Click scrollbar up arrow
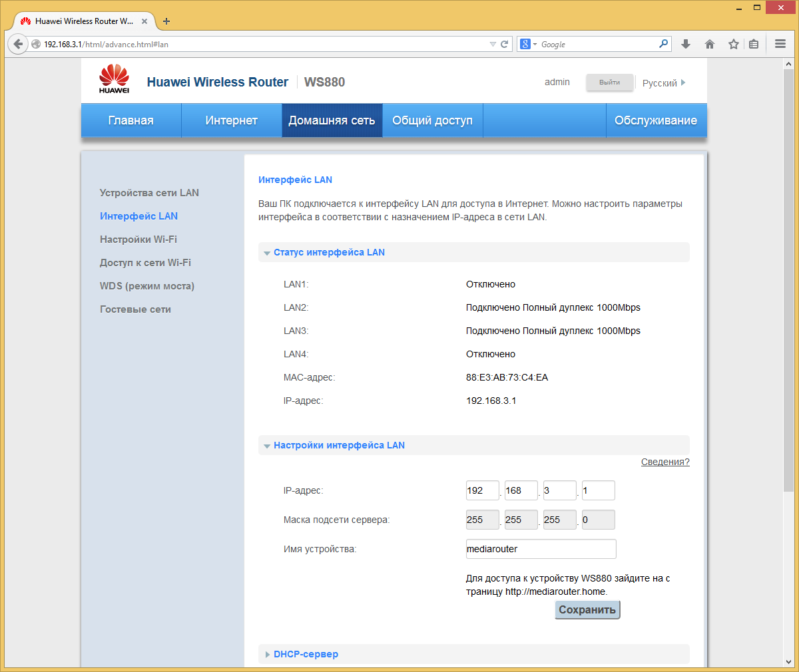799x672 pixels. click(788, 65)
